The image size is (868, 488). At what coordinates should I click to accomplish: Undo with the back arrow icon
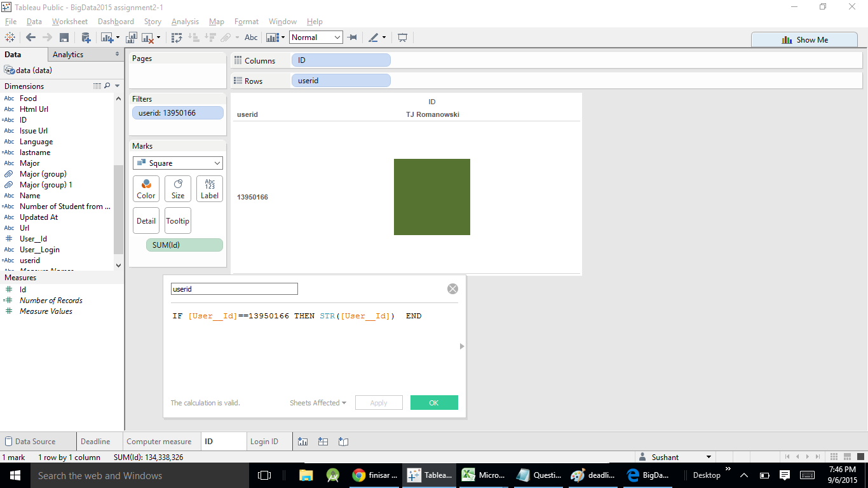(x=31, y=37)
